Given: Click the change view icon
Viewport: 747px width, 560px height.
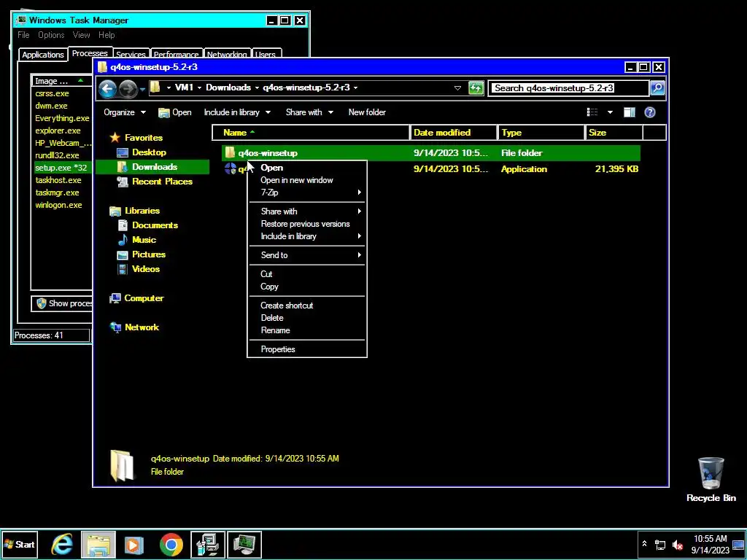Looking at the screenshot, I should pyautogui.click(x=592, y=112).
